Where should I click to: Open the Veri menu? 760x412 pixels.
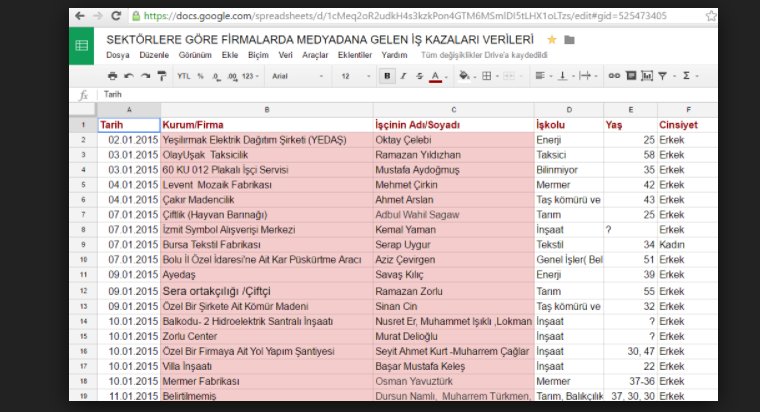click(285, 55)
